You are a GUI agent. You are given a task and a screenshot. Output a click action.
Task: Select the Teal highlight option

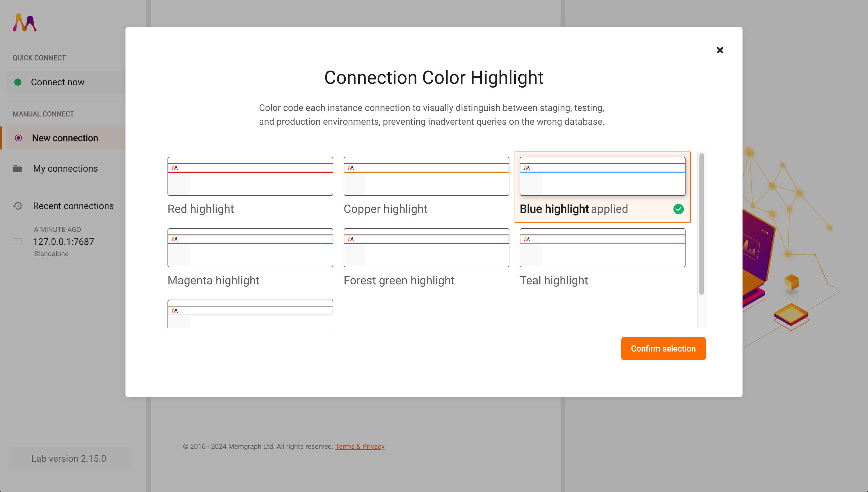pos(602,258)
